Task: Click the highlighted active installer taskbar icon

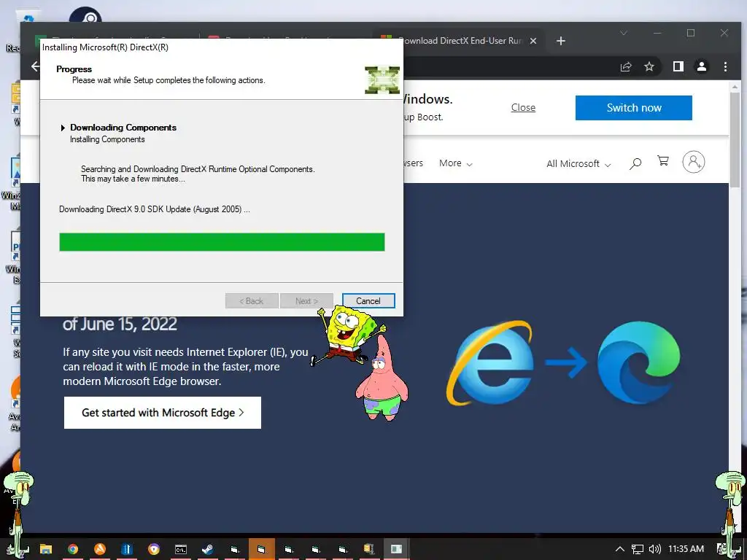Action: coord(262,549)
